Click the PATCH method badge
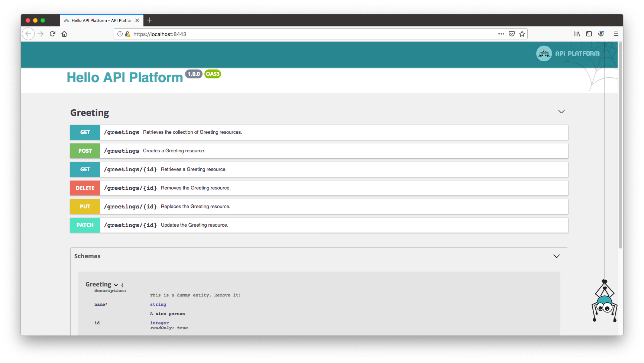 coord(85,225)
